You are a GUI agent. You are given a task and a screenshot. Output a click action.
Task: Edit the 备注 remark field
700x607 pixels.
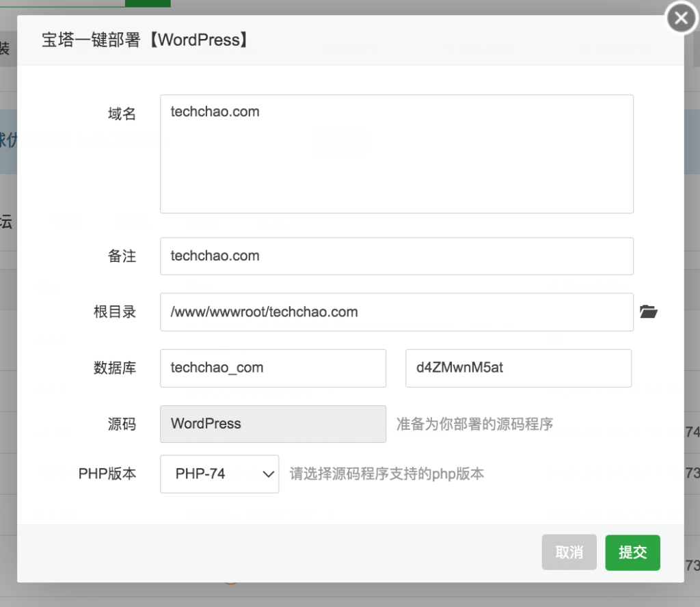(396, 256)
